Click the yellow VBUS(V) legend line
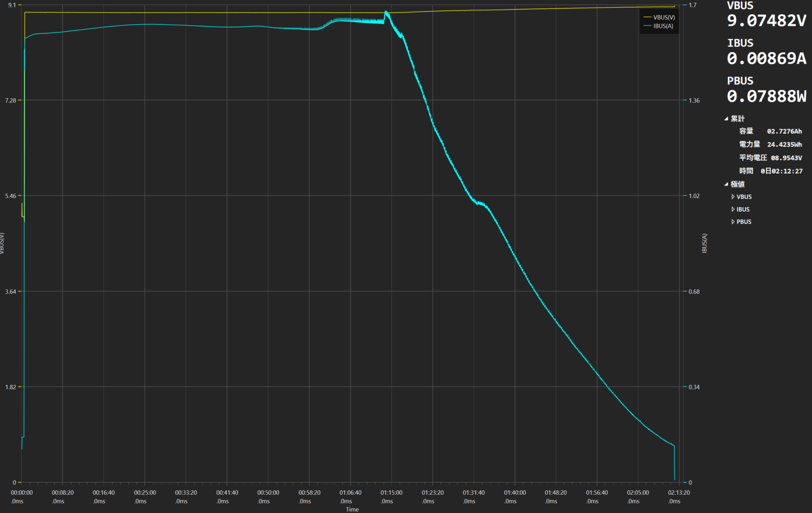This screenshot has height=513, width=812. click(647, 17)
